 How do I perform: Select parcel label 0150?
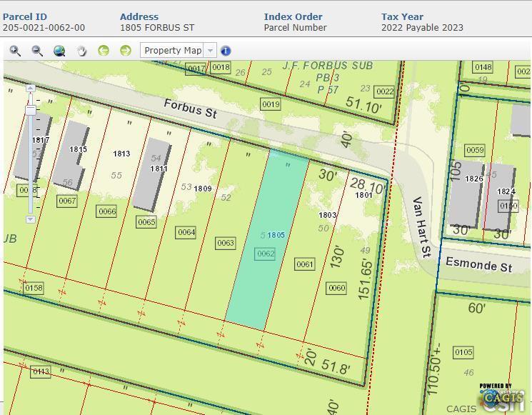[x=508, y=206]
